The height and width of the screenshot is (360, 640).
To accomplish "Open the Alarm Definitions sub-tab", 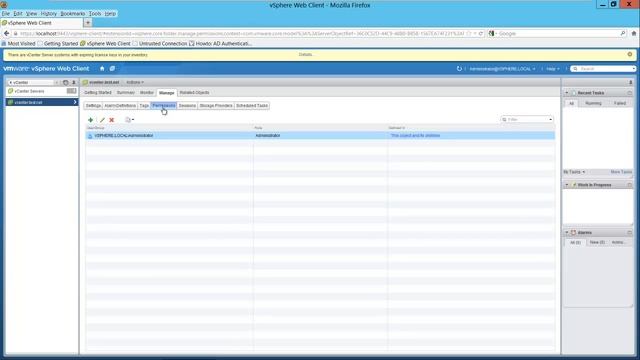I will [120, 106].
